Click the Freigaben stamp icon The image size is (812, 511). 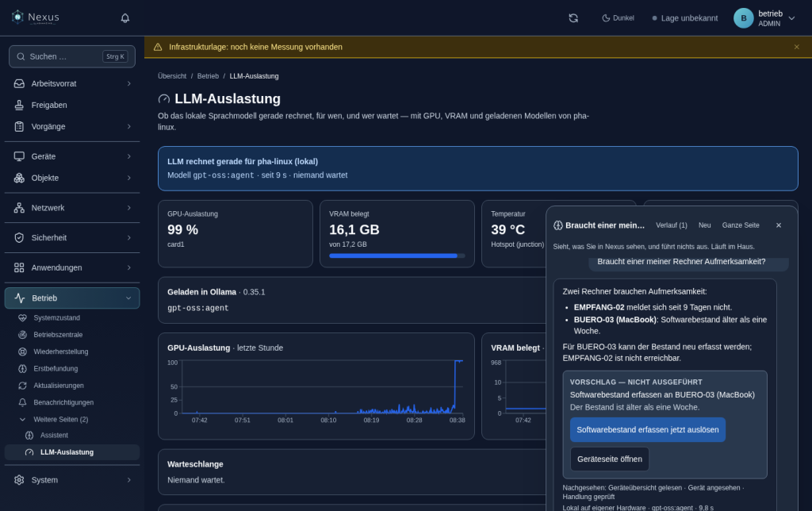(19, 106)
